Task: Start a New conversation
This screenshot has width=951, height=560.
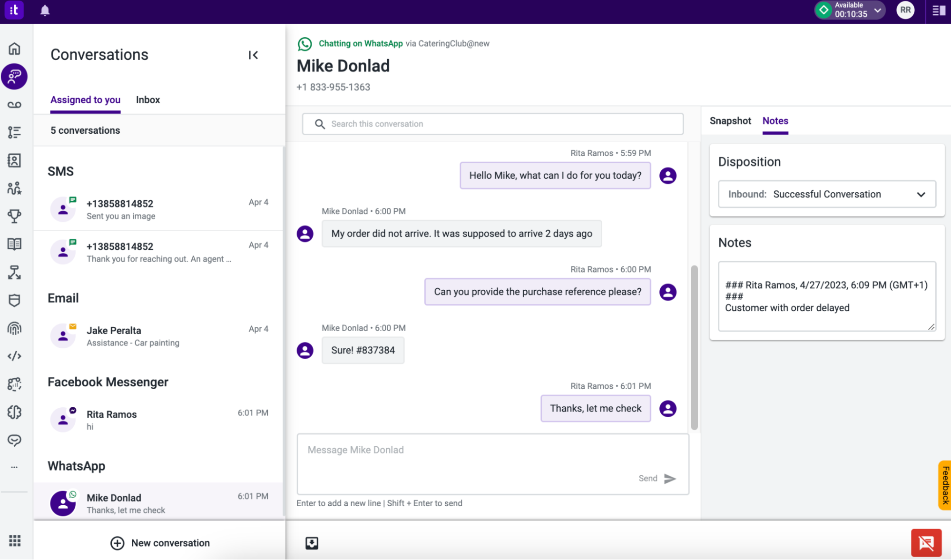Action: coord(160,543)
